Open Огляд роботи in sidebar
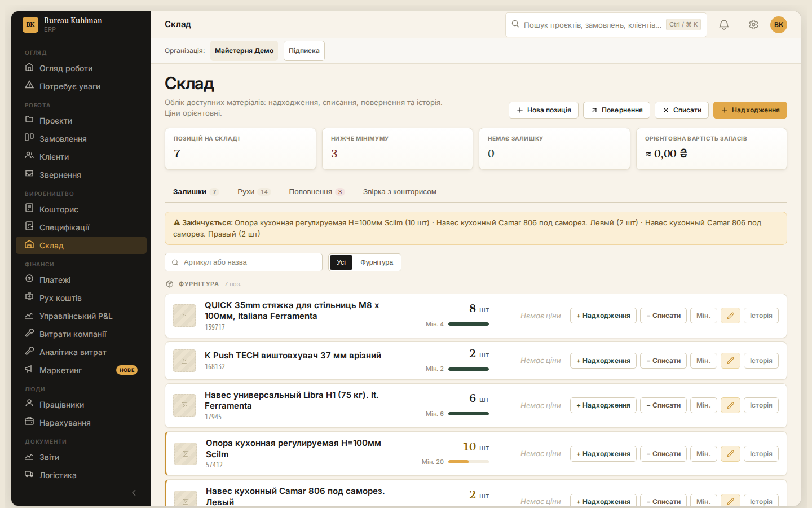This screenshot has width=812, height=508. 81,68
